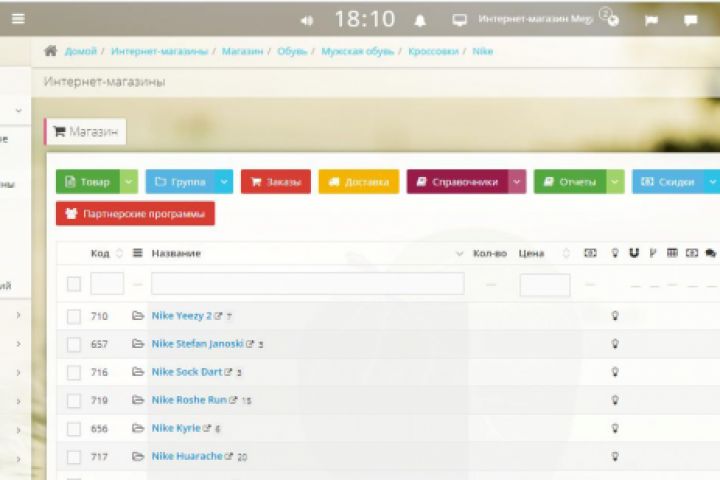The height and width of the screenshot is (480, 720).
Task: Click the lightbulb column header icon
Action: pos(615,253)
